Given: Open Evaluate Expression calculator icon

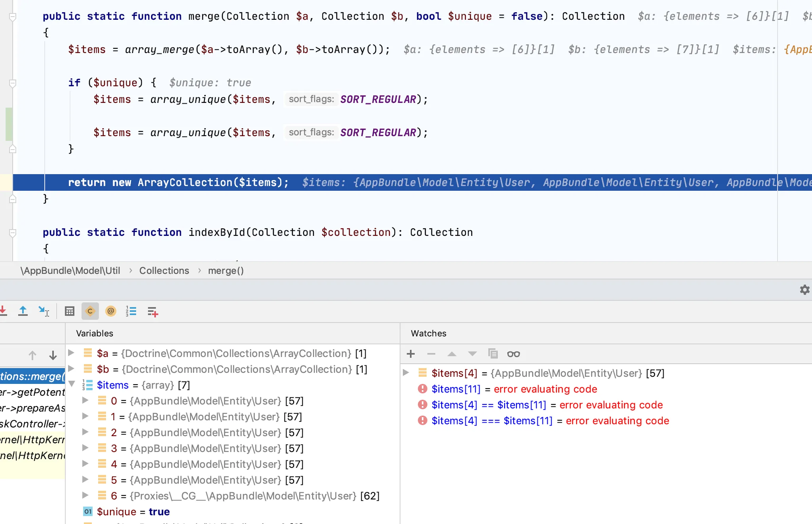Looking at the screenshot, I should click(x=70, y=311).
